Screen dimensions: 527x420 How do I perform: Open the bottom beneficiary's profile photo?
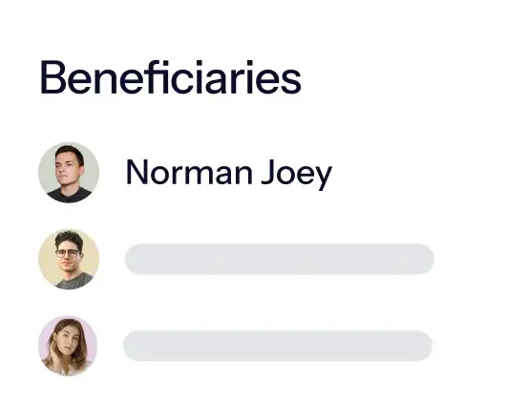(68, 346)
